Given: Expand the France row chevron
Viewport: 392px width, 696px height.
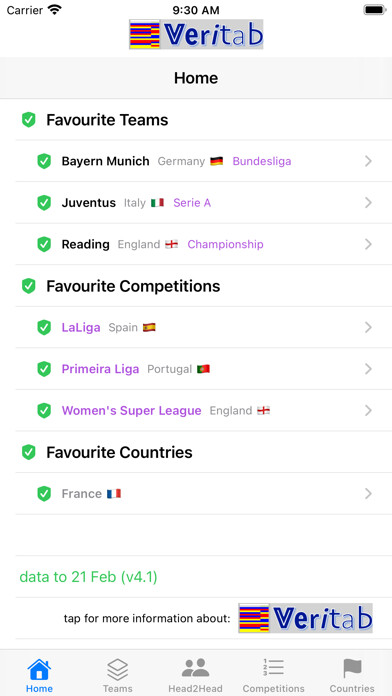Looking at the screenshot, I should point(368,494).
